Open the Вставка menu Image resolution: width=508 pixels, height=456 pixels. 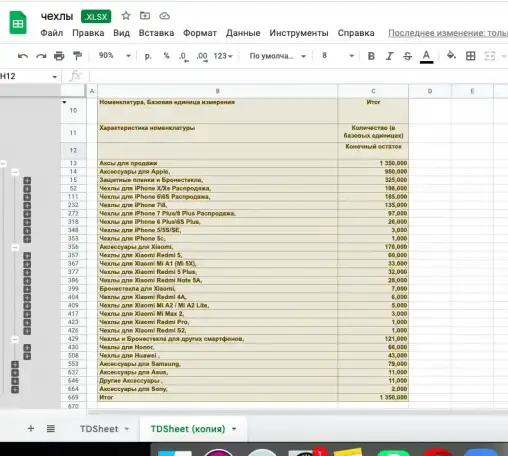tap(156, 33)
